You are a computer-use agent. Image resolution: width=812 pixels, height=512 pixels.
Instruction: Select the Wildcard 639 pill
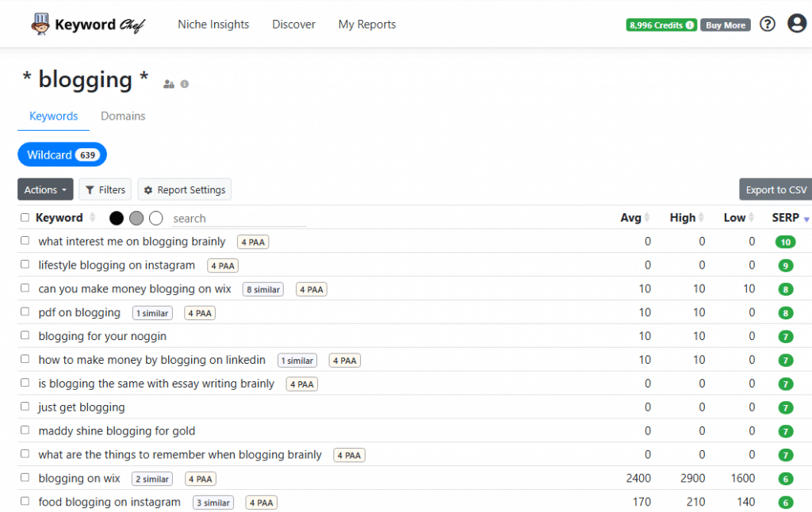[62, 155]
